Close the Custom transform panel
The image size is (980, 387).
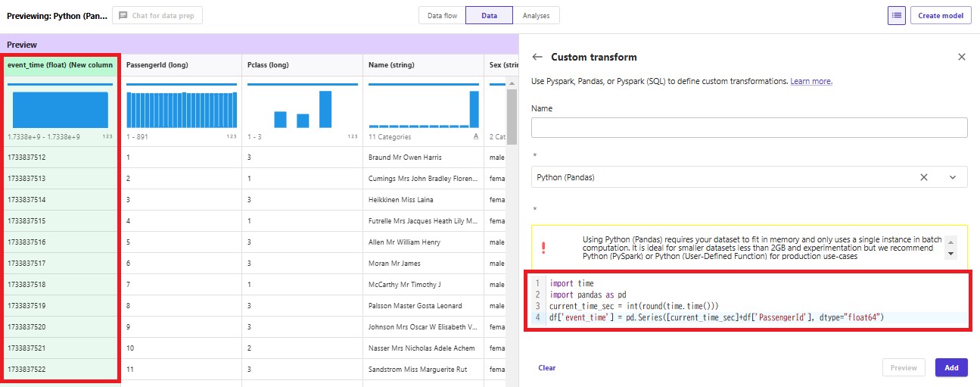pyautogui.click(x=962, y=57)
